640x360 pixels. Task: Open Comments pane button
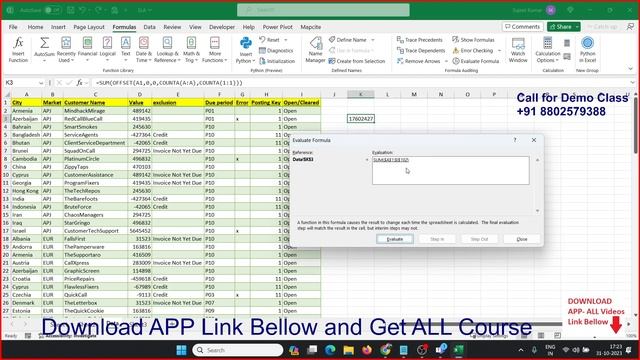point(522,27)
